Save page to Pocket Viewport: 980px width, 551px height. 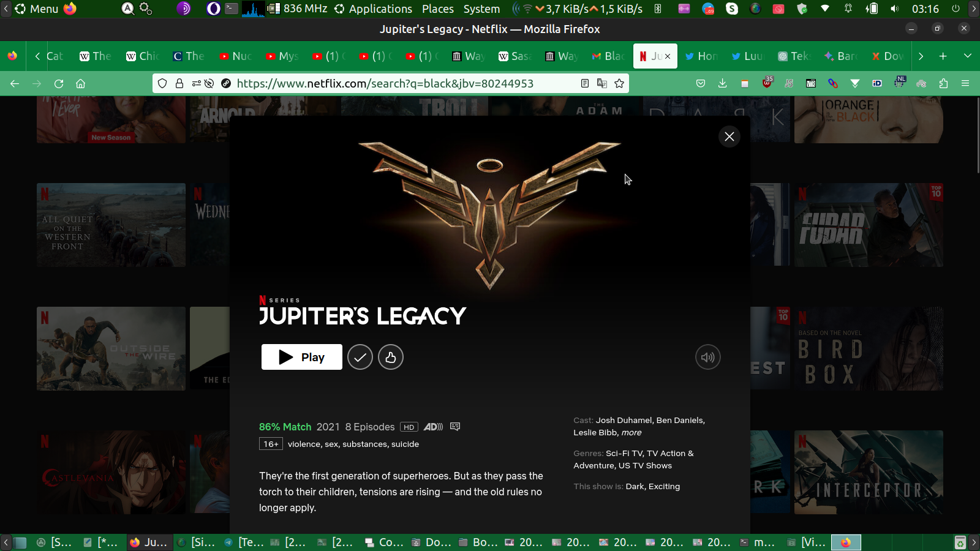pos(701,83)
